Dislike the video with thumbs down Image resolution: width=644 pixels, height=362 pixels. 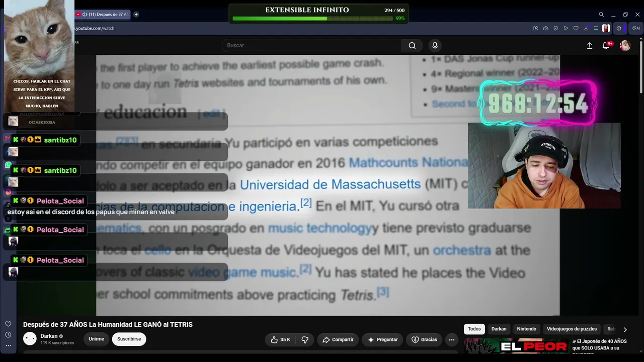pos(305,340)
